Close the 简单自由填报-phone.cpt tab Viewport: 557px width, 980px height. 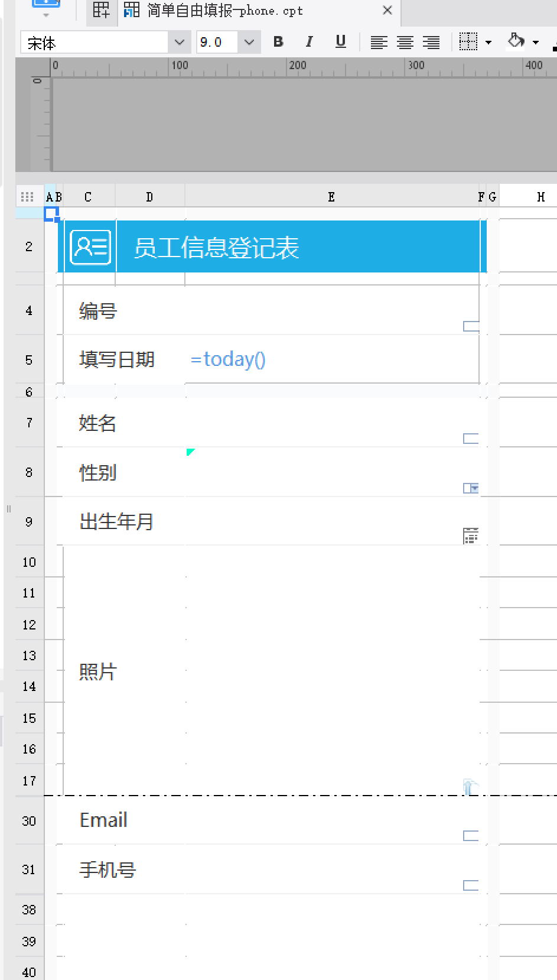click(387, 10)
